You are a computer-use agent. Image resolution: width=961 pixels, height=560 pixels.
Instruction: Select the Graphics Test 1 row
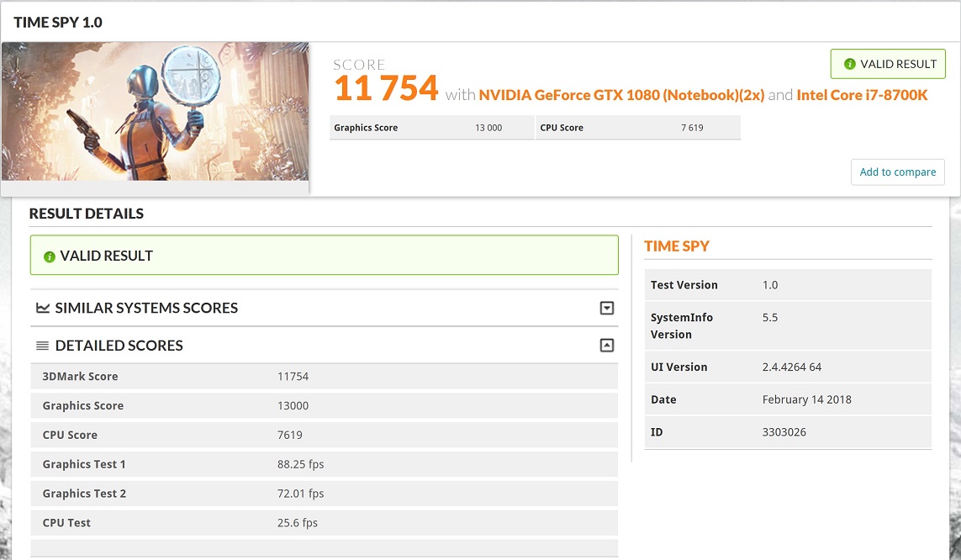[324, 464]
